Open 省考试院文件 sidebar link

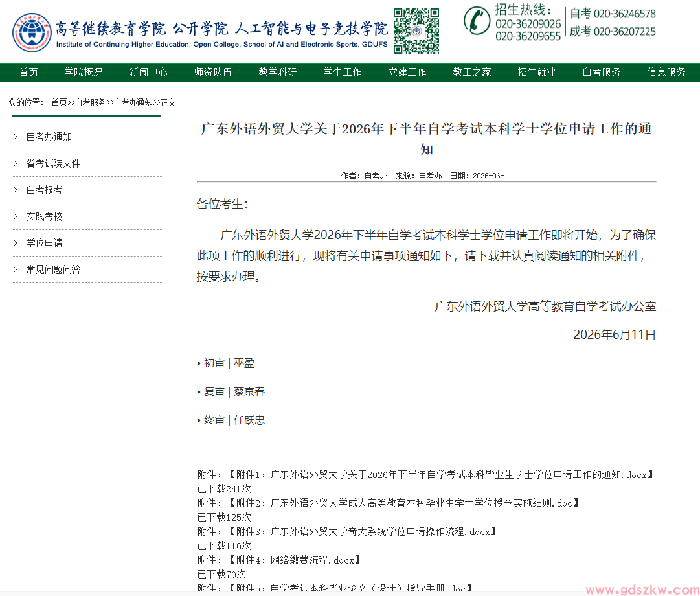point(53,163)
